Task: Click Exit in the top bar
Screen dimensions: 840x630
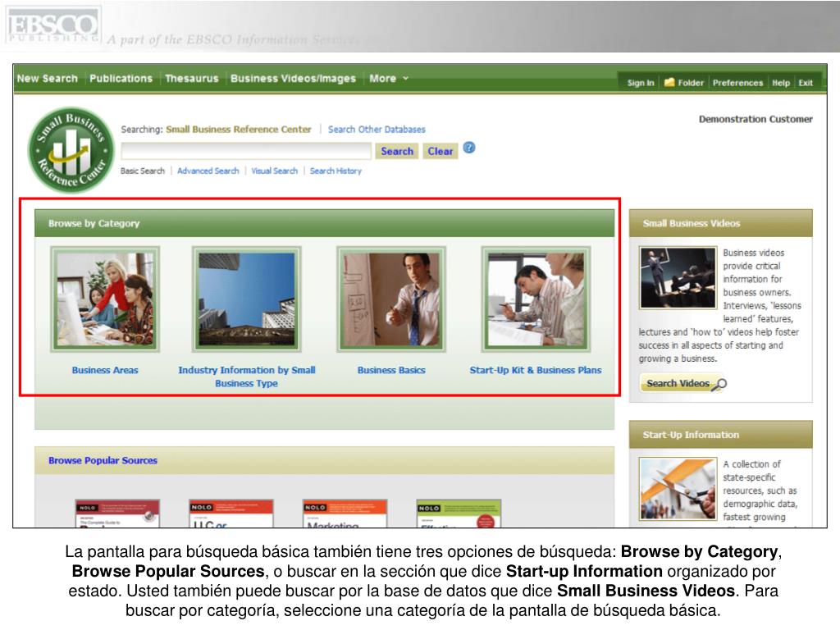Action: coord(806,83)
